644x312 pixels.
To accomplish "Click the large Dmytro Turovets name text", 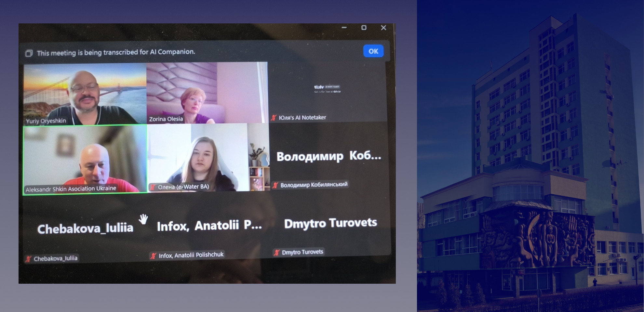I will point(330,223).
